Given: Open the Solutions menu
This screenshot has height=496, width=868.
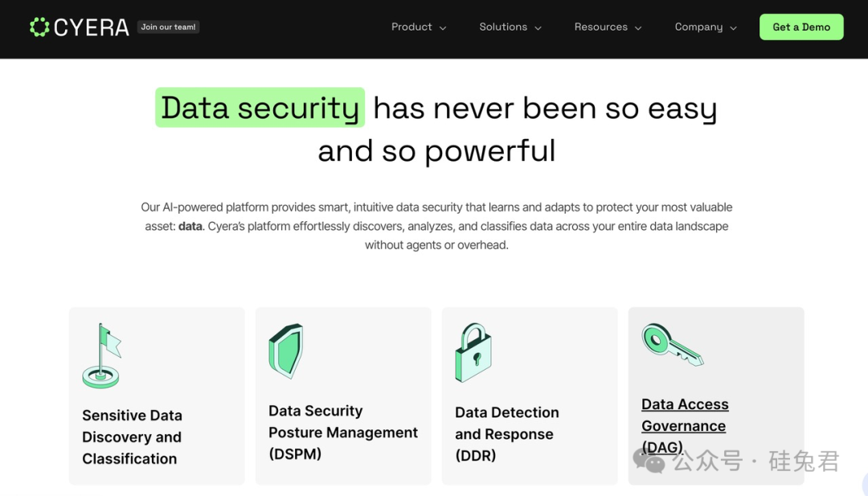Looking at the screenshot, I should 503,27.
